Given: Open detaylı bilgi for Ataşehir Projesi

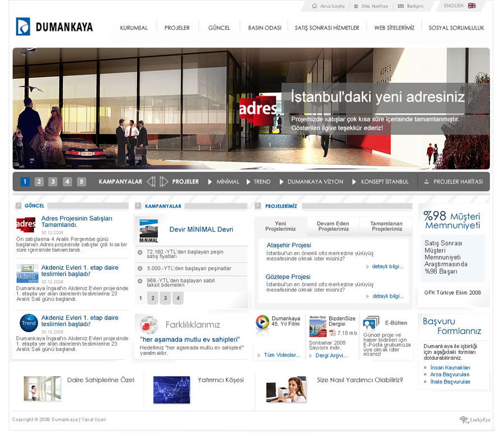Looking at the screenshot, I should 387,267.
